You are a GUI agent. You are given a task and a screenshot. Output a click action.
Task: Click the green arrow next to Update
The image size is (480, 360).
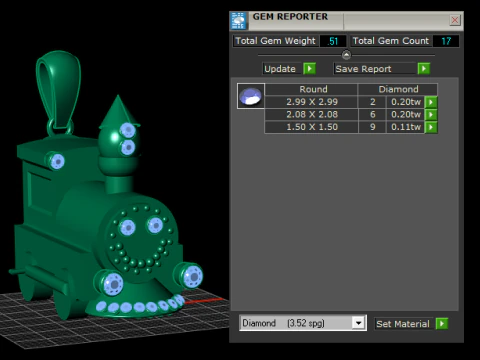(309, 69)
